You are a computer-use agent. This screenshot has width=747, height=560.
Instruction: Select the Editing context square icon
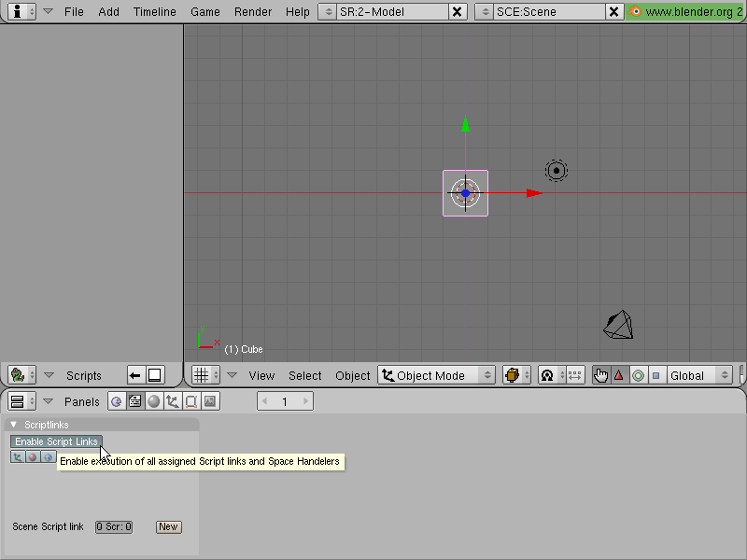click(x=191, y=402)
